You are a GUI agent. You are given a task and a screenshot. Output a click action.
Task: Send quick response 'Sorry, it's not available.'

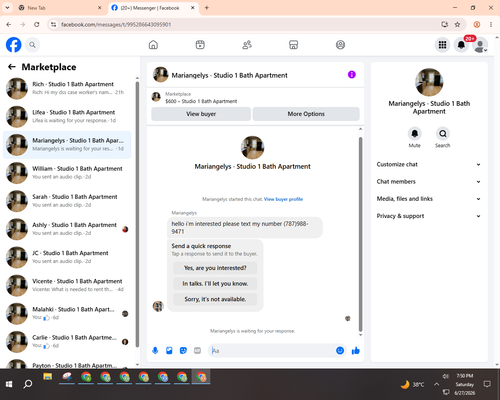(x=215, y=299)
